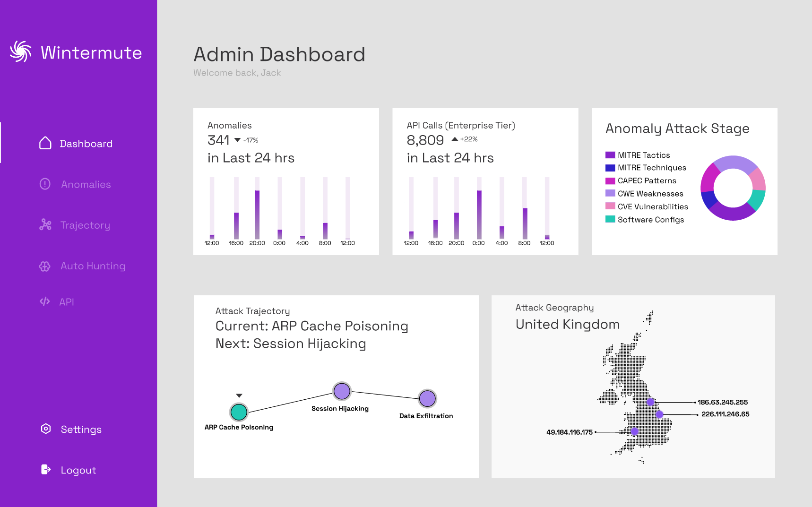Open Settings from the sidebar
Viewport: 812px width, 507px height.
(x=81, y=430)
